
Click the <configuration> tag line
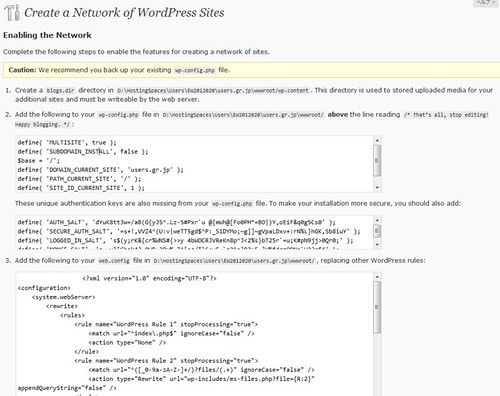coord(44,288)
